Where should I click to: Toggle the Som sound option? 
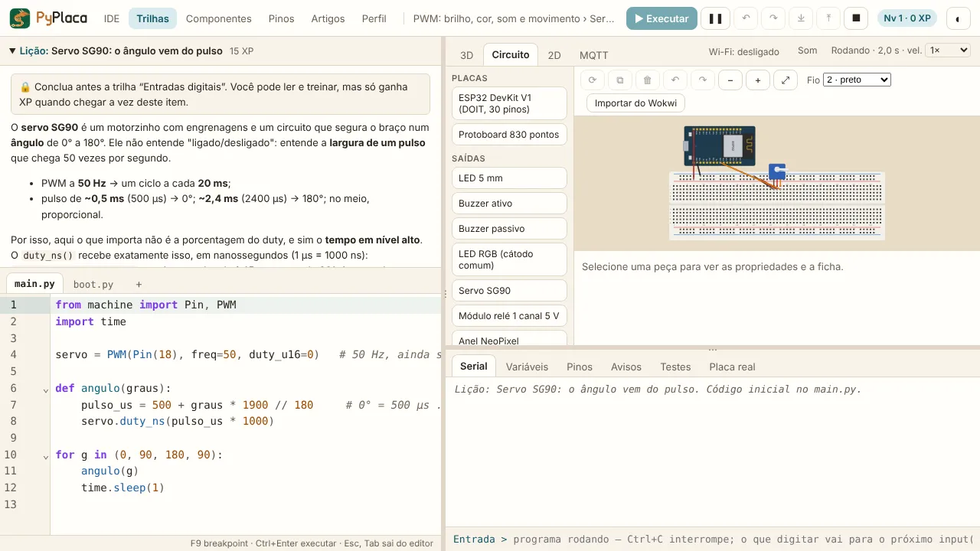(x=807, y=51)
